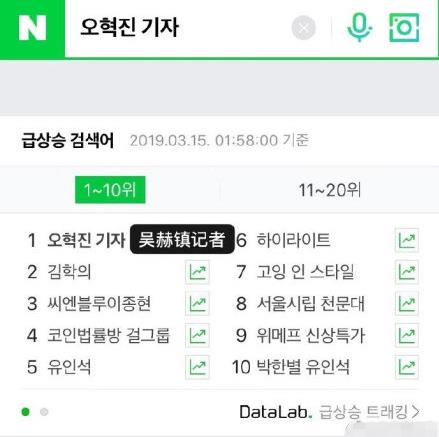Expand DataLab 급상승 트래킹 via its chevron

(416, 412)
